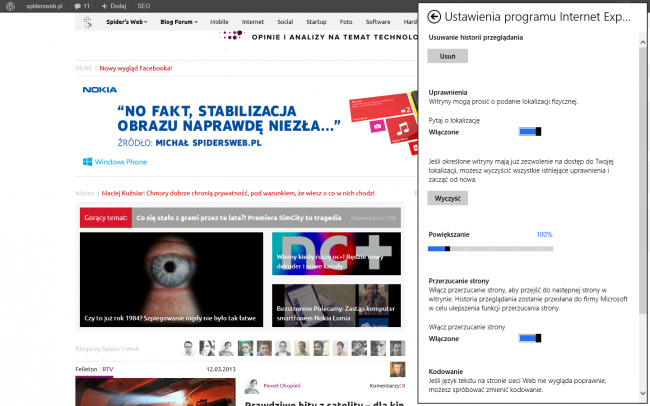Toggle the Pytaj o lokalizację switch
Screen dimensions: 650x406
coord(530,131)
